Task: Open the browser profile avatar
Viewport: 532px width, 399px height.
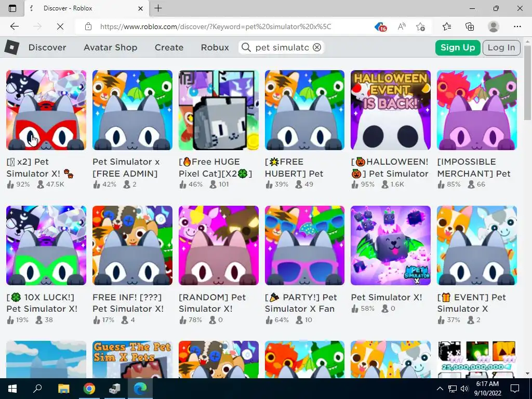Action: [494, 26]
